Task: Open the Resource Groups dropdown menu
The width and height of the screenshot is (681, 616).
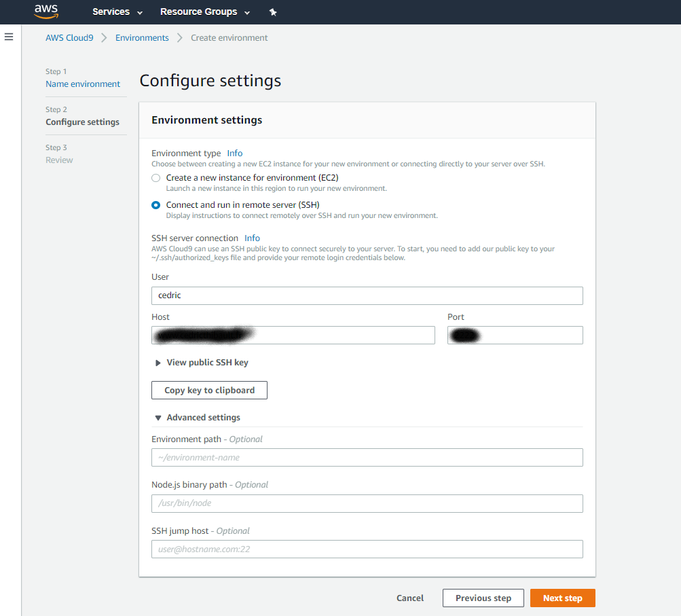Action: click(x=205, y=12)
